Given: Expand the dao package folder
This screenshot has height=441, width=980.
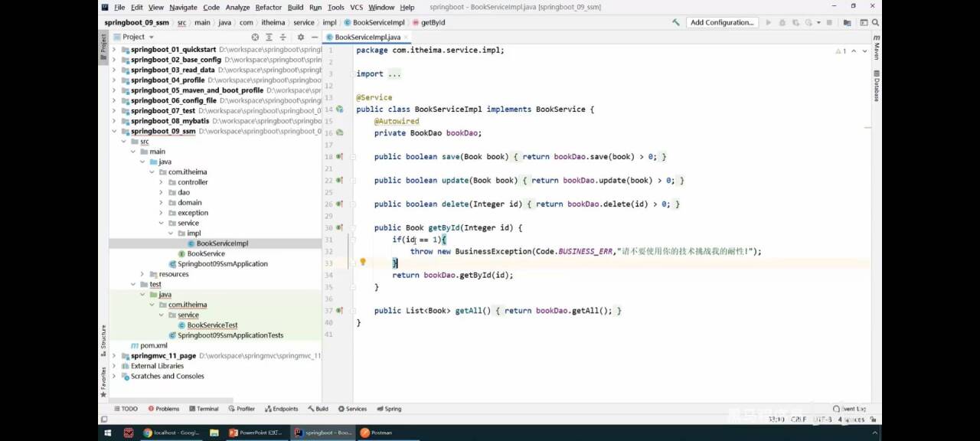Looking at the screenshot, I should [161, 192].
